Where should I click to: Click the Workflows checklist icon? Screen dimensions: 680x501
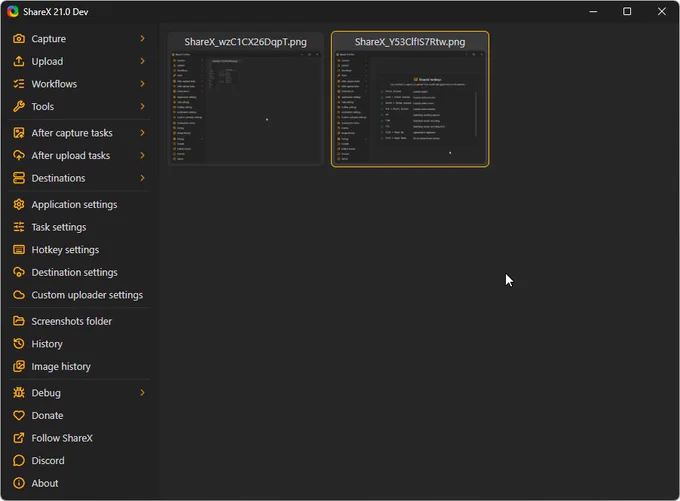coord(19,84)
